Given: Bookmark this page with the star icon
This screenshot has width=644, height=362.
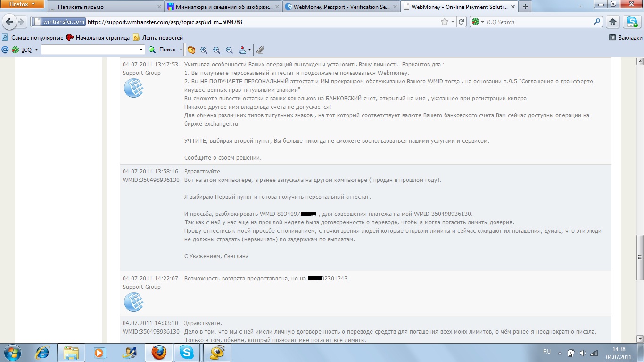Looking at the screenshot, I should [x=444, y=22].
